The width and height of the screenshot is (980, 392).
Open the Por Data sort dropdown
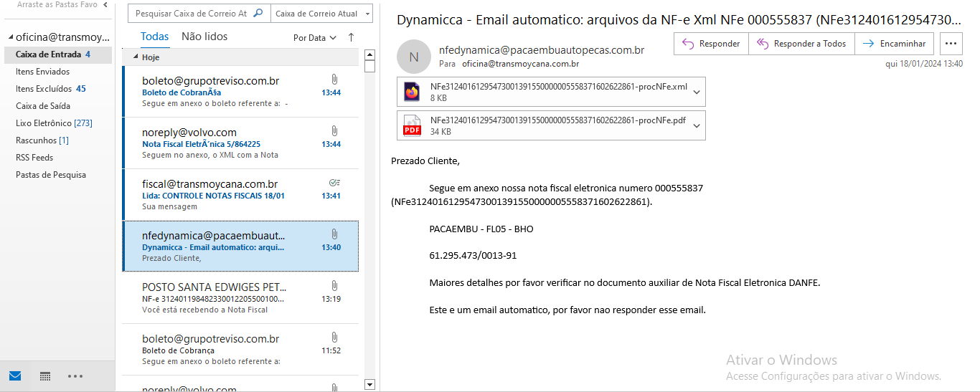[x=315, y=38]
